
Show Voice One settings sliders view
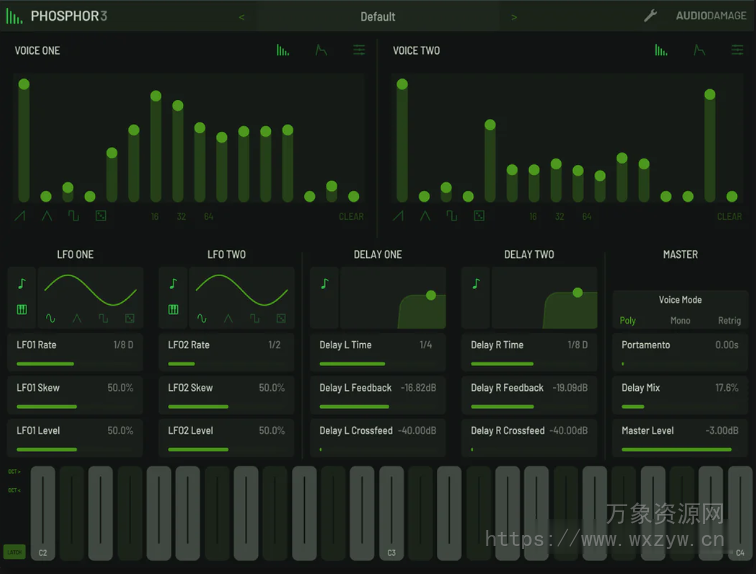359,50
